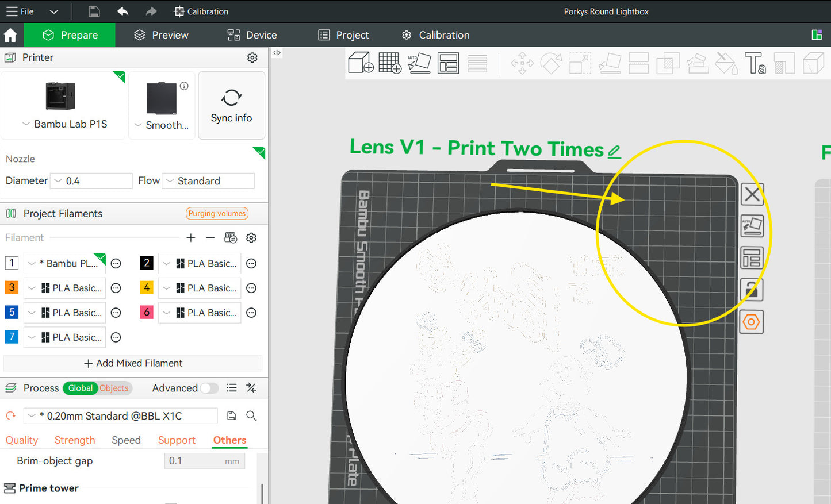Click filament 1 white color swatch
The height and width of the screenshot is (504, 831).
(12, 263)
